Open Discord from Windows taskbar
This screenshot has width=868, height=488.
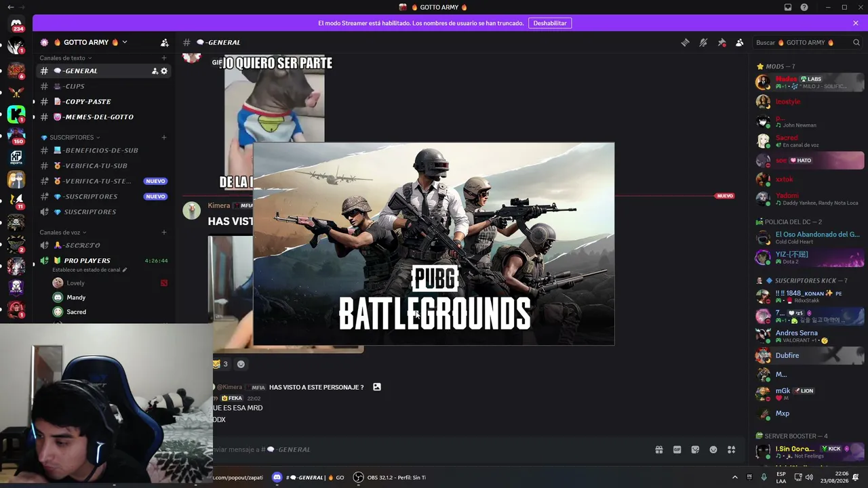click(x=309, y=477)
